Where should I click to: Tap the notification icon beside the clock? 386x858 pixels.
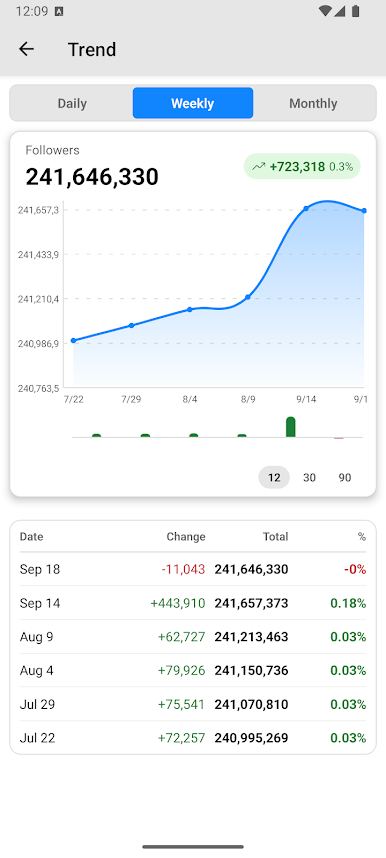[59, 11]
